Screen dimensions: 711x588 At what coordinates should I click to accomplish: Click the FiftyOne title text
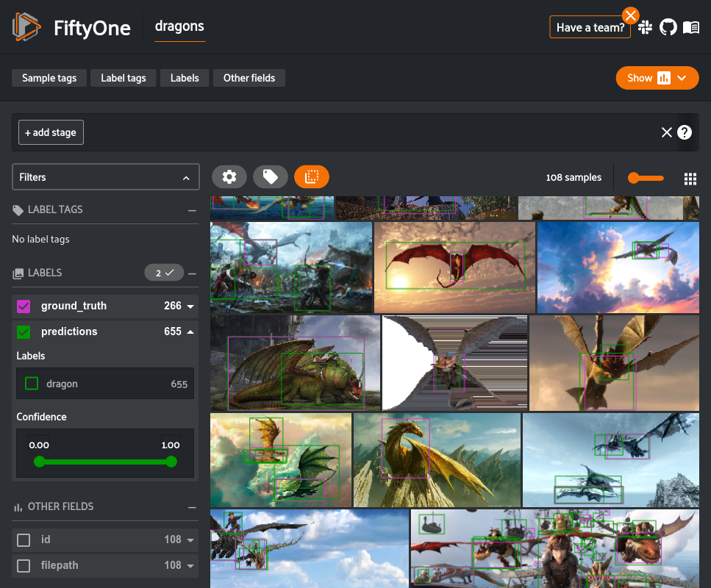(92, 28)
